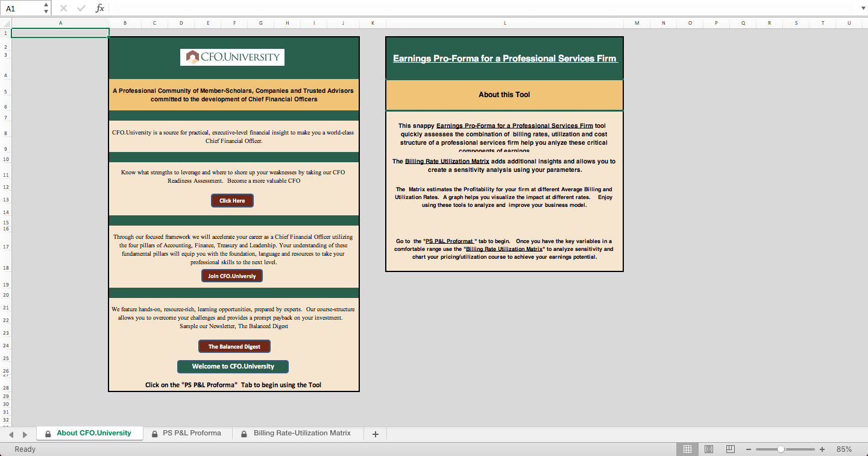Viewport: 868px width, 456px height.
Task: Click the Billing Rate Utilization Matrix link
Action: pyautogui.click(x=447, y=162)
